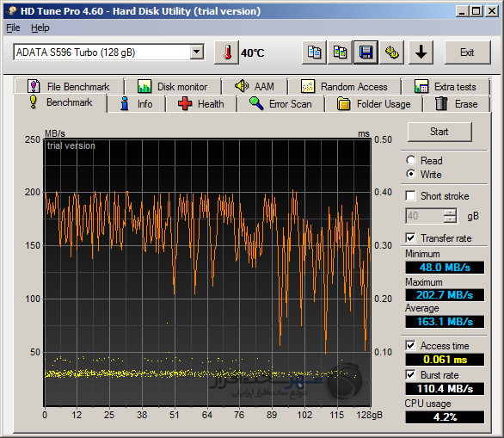
Task: Open the Erase tab
Action: point(457,104)
